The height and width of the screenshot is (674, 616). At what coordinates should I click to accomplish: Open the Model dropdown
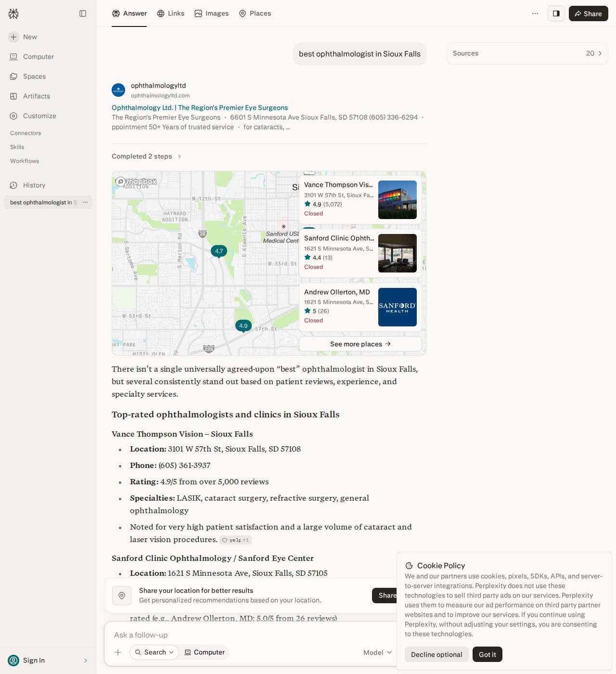point(378,652)
